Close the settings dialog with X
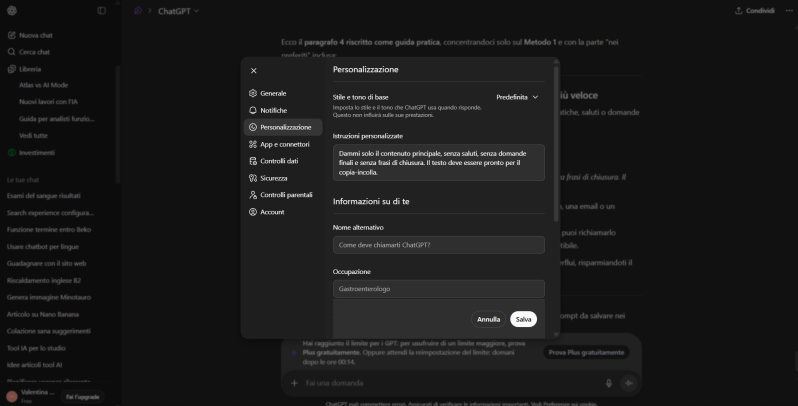 253,71
